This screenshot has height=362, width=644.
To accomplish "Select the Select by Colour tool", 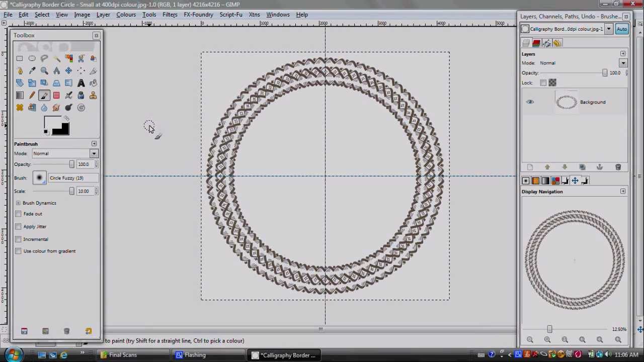I will pyautogui.click(x=69, y=58).
